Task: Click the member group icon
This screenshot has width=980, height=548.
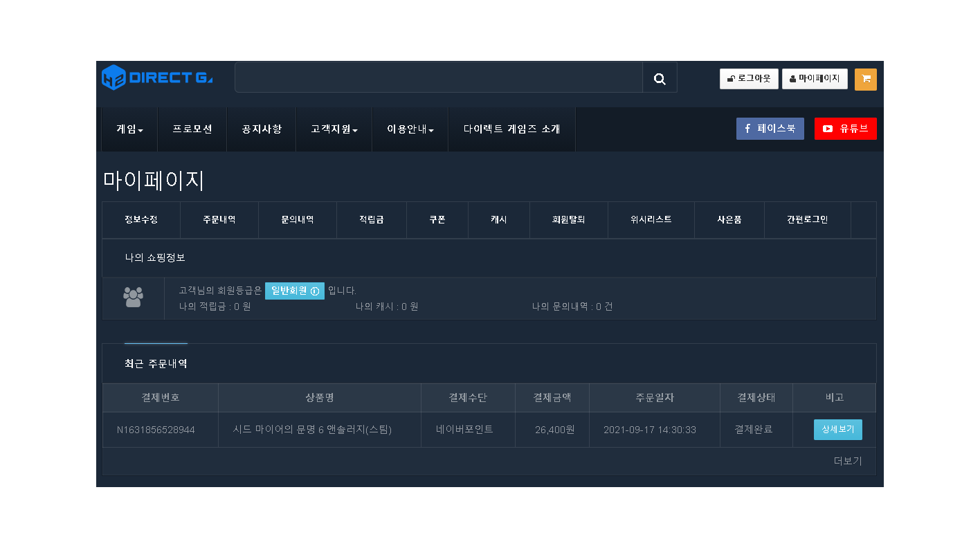Action: coord(133,297)
